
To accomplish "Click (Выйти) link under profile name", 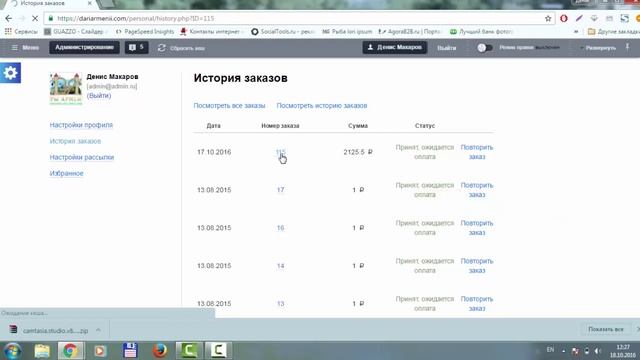I will coord(99,96).
